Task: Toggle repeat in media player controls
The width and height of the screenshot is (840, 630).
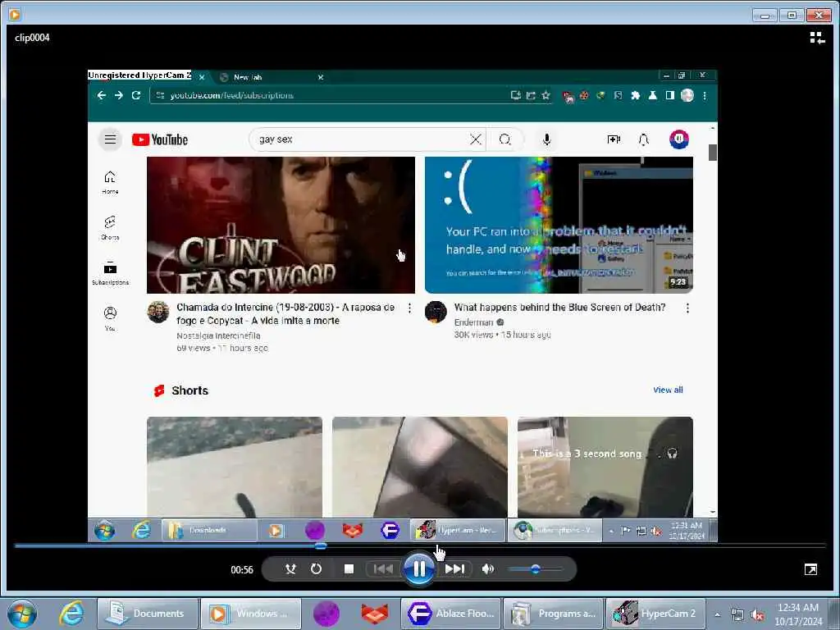Action: coord(316,569)
